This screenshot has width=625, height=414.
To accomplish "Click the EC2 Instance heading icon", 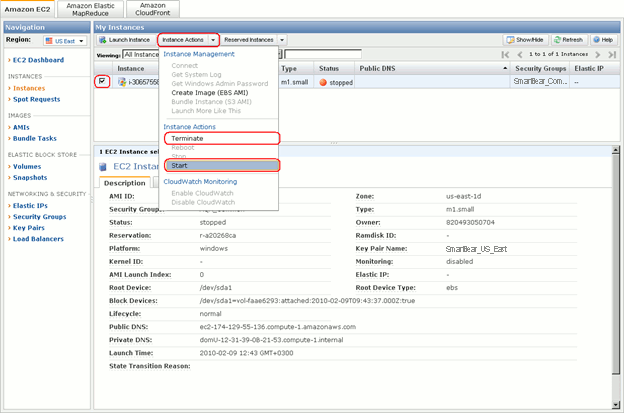I will [x=103, y=167].
